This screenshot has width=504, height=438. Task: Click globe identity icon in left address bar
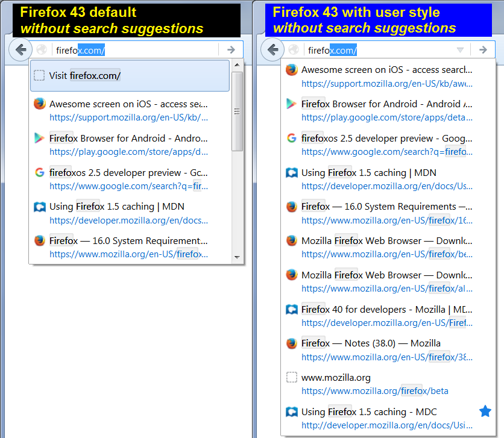[41, 50]
